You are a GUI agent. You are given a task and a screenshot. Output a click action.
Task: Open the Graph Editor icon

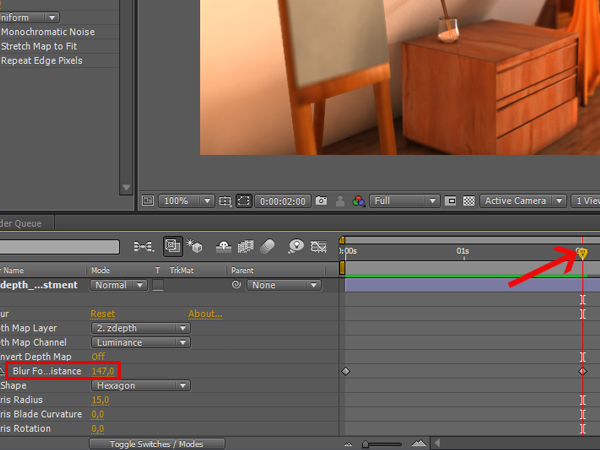point(319,246)
